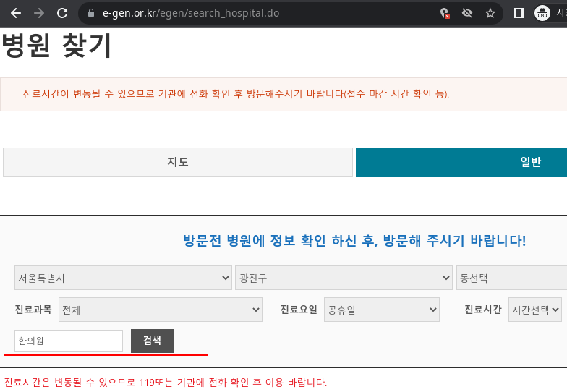Click the 진료과목 label
This screenshot has height=392, width=567.
click(33, 310)
